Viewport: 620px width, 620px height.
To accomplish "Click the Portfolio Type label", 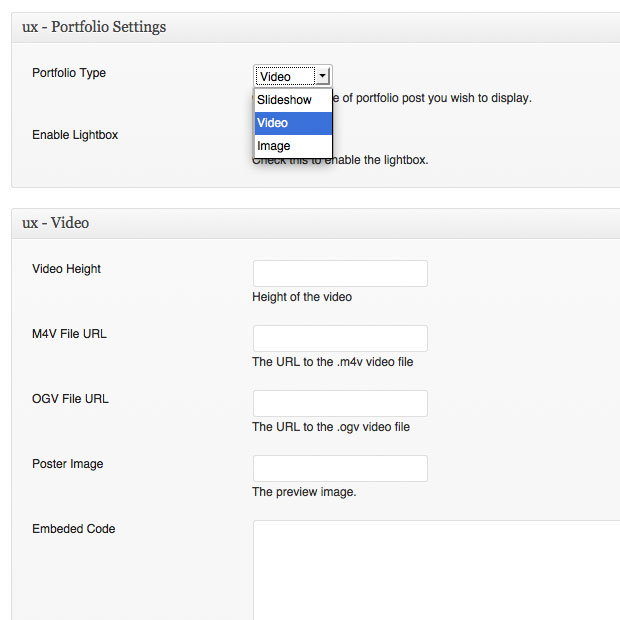I will coord(69,73).
